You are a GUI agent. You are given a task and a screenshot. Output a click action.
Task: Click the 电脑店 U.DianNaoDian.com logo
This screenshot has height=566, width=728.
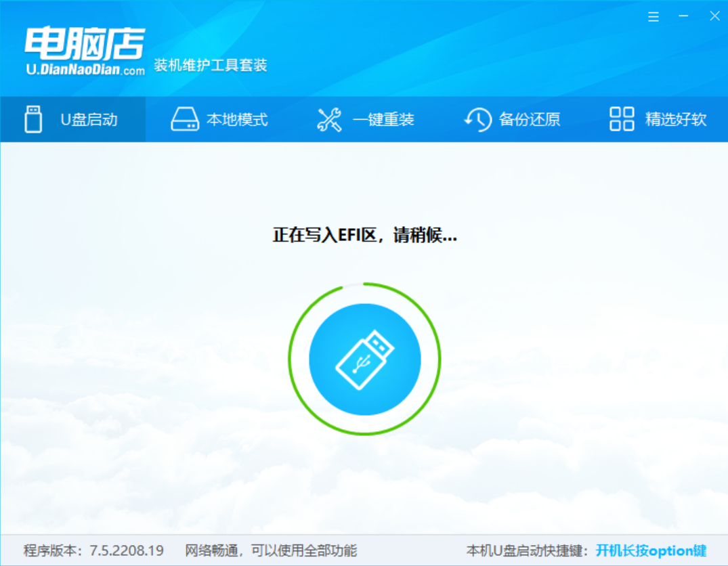(x=85, y=51)
